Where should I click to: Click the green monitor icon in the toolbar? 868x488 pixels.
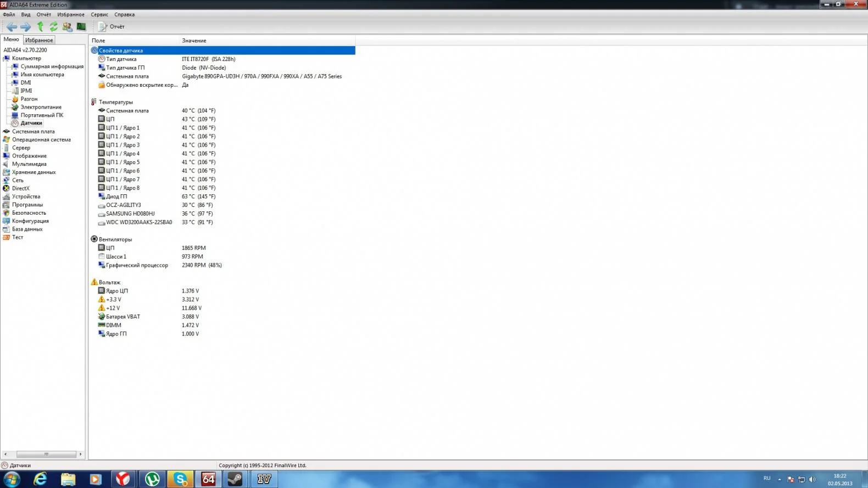coord(81,26)
